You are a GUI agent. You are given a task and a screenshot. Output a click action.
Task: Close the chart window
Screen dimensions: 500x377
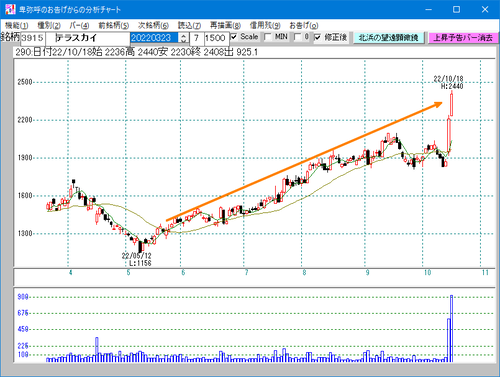pyautogui.click(x=485, y=9)
